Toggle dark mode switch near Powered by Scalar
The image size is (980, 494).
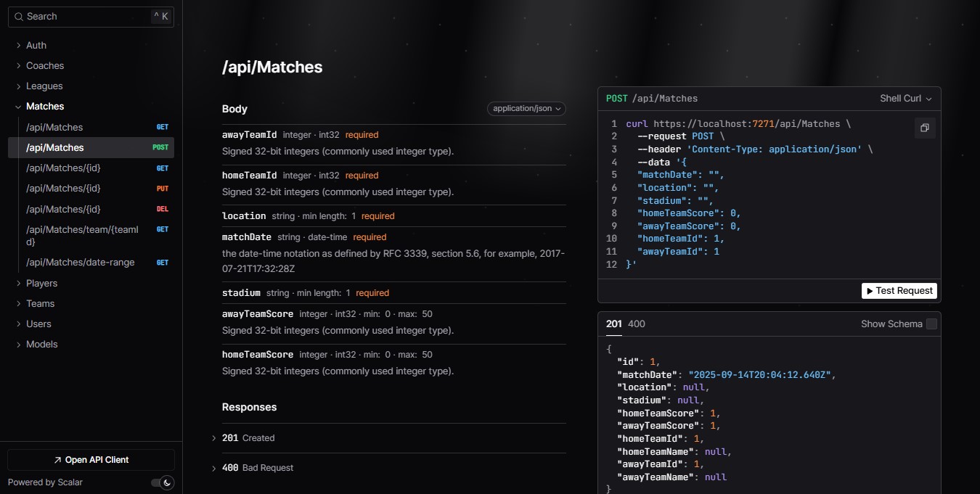(163, 482)
